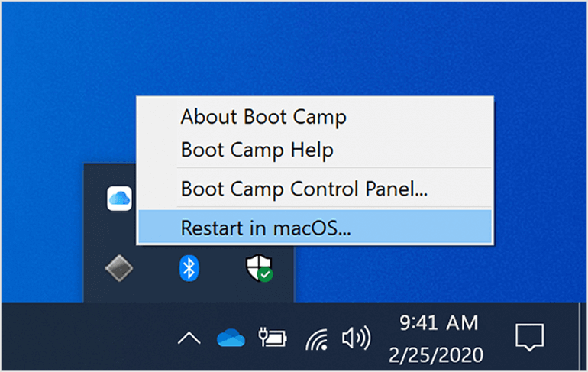Select Restart in macOS... option
Image resolution: width=588 pixels, height=372 pixels.
tap(266, 227)
